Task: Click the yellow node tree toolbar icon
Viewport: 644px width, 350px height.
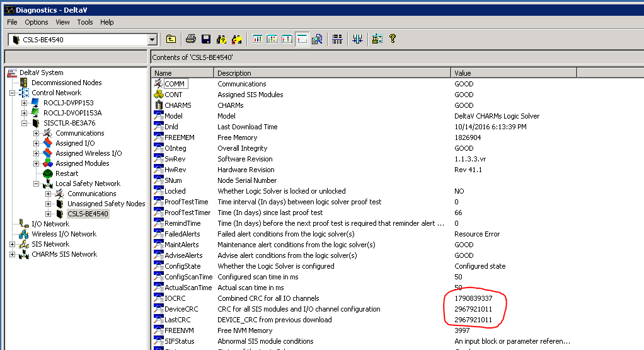Action: pos(377,39)
